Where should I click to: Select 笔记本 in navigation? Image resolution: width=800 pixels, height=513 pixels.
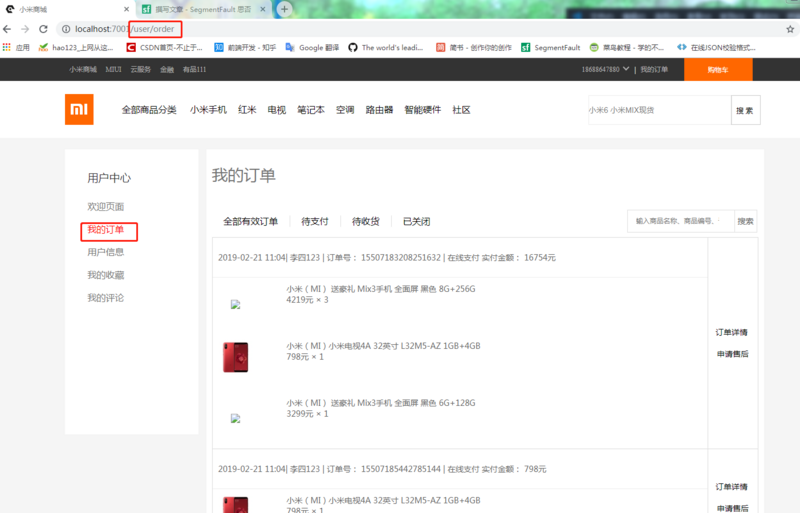point(311,110)
